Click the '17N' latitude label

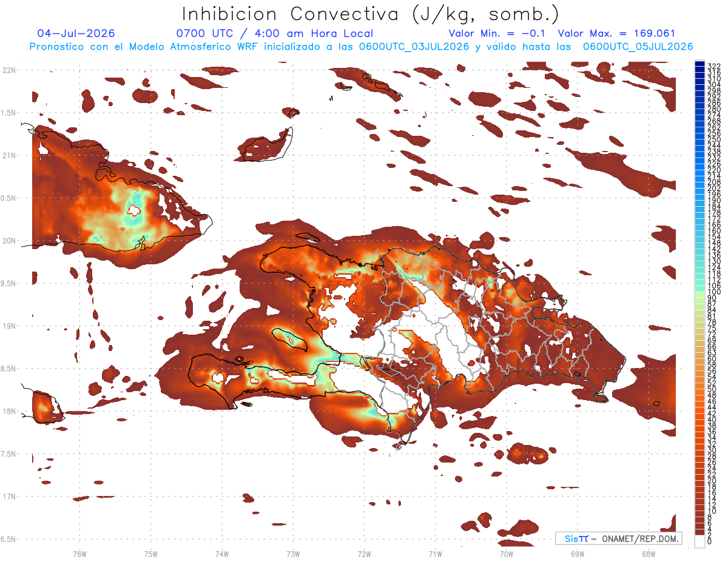pos(8,497)
